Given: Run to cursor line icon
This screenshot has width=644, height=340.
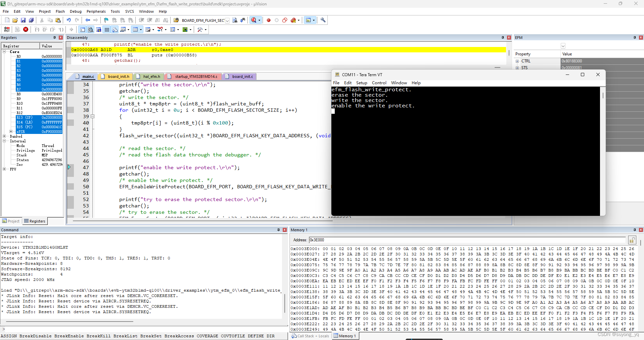Looking at the screenshot, I should tap(61, 30).
